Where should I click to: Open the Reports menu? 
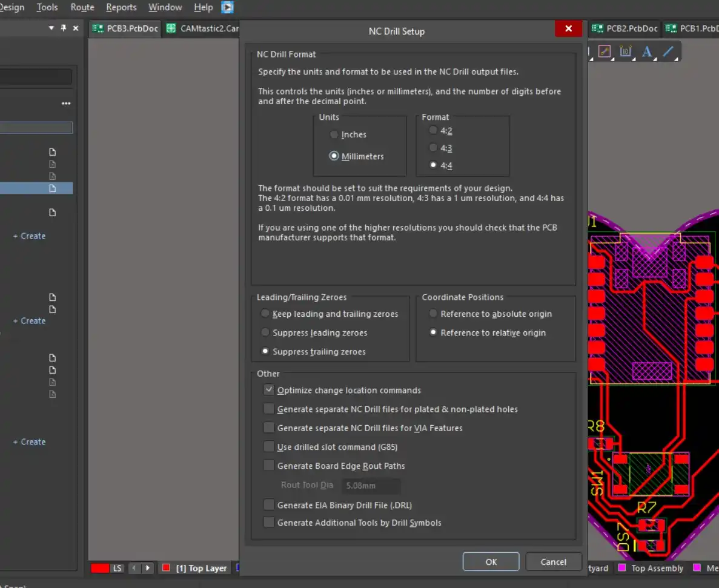click(x=121, y=7)
